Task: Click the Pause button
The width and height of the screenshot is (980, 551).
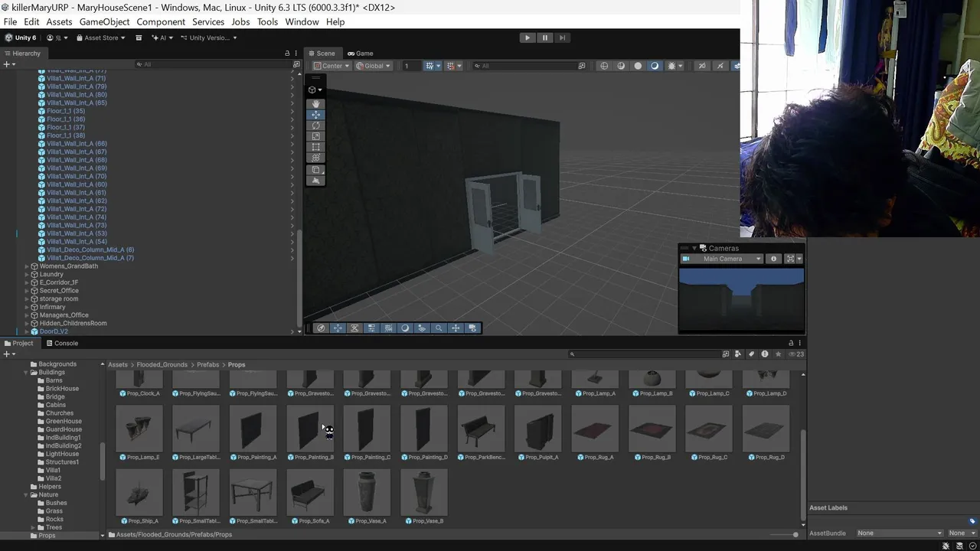Action: click(544, 37)
